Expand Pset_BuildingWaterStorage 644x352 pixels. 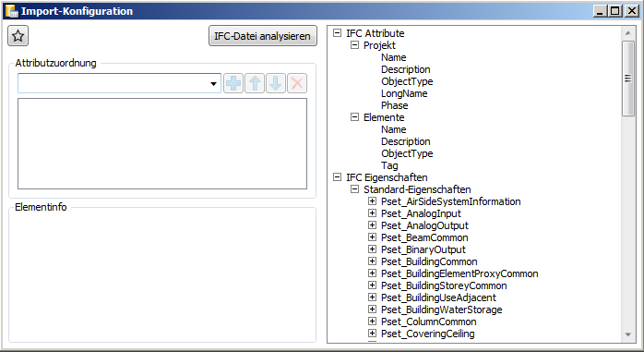tap(372, 310)
